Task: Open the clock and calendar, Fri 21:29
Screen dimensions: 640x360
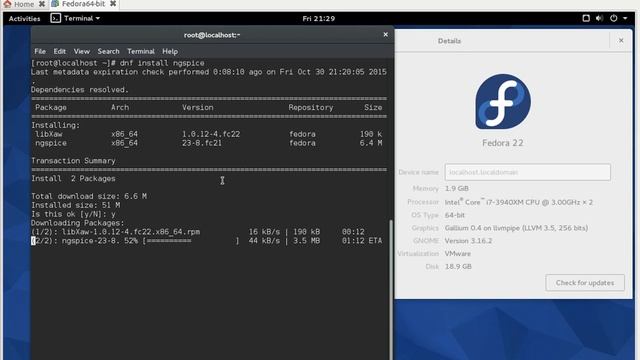Action: (x=319, y=18)
